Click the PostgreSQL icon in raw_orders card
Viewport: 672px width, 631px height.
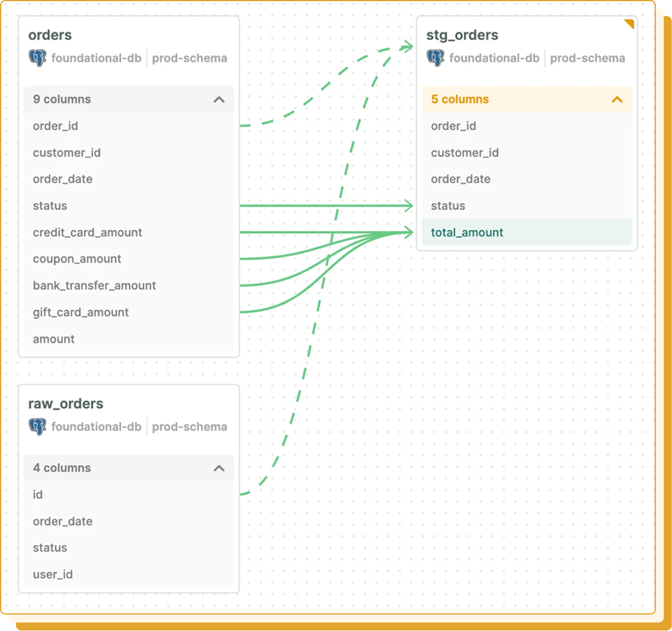coord(38,427)
